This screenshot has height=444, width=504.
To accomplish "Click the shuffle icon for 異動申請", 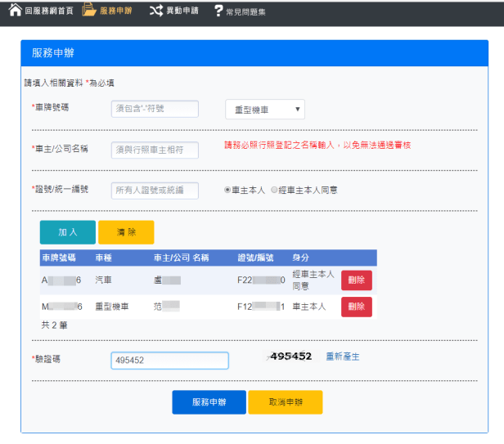I will tap(156, 11).
